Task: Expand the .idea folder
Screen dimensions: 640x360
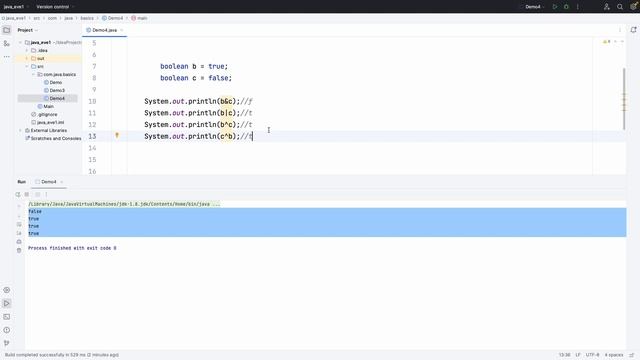Action: pyautogui.click(x=27, y=51)
